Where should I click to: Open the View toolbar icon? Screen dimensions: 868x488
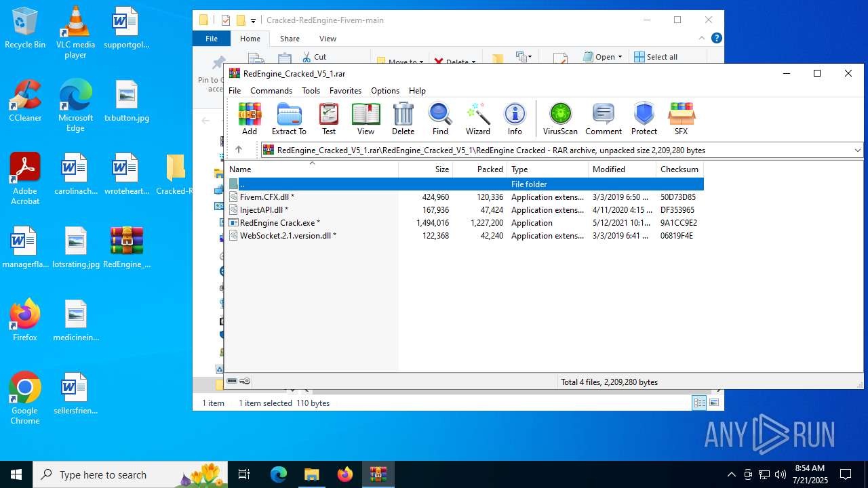tap(366, 119)
